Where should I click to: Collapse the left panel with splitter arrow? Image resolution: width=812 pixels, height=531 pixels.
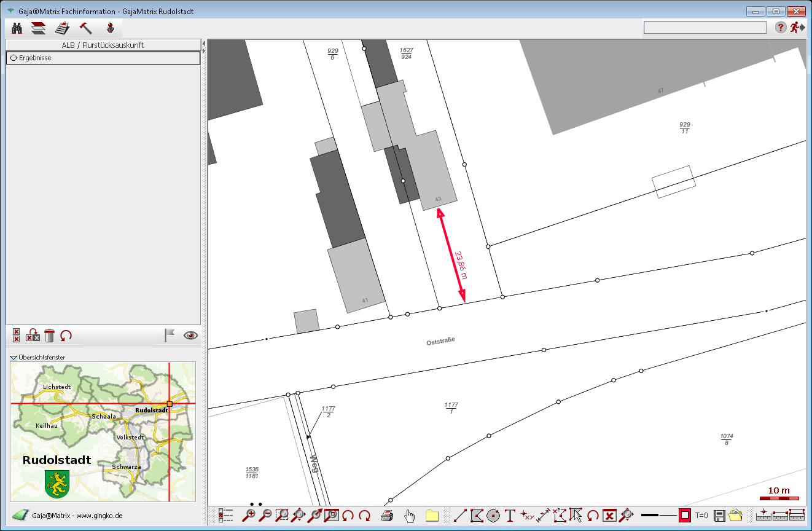(203, 44)
